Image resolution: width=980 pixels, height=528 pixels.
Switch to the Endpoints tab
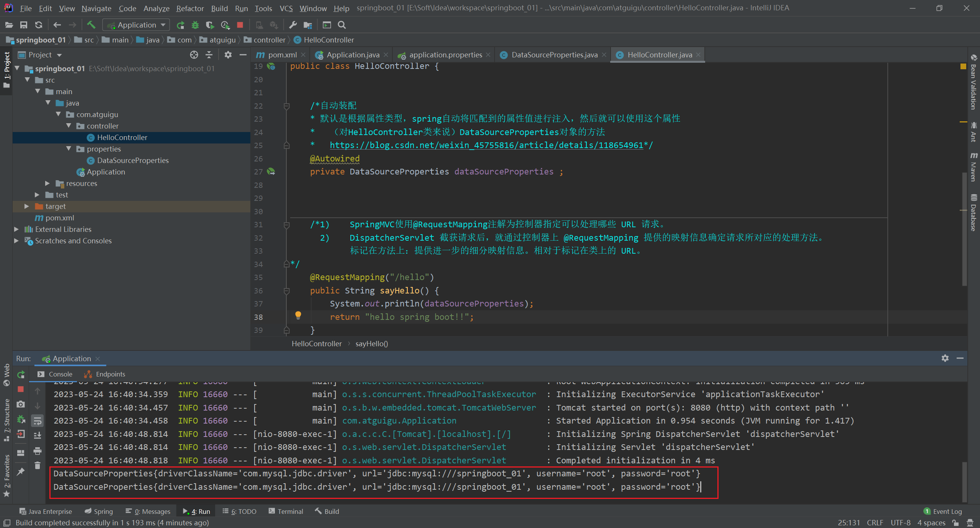coord(105,374)
